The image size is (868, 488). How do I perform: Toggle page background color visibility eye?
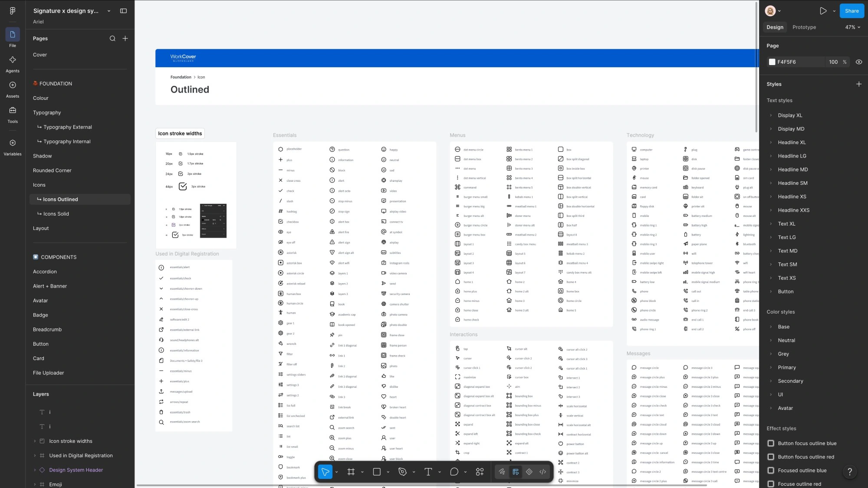click(x=858, y=62)
